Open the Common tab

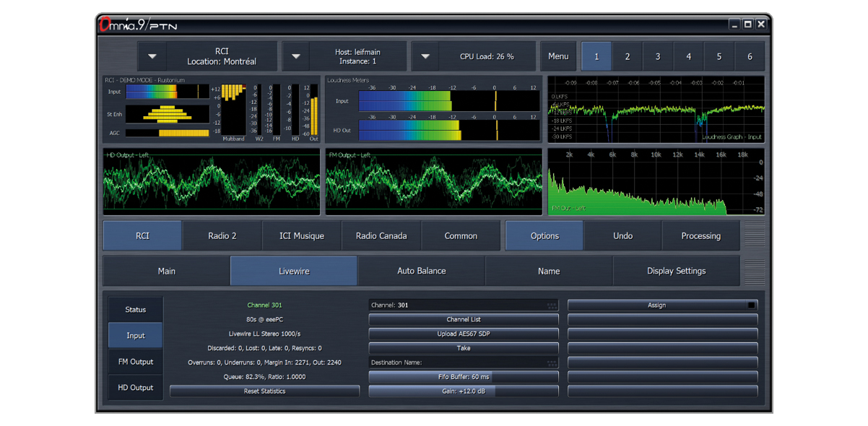[461, 236]
